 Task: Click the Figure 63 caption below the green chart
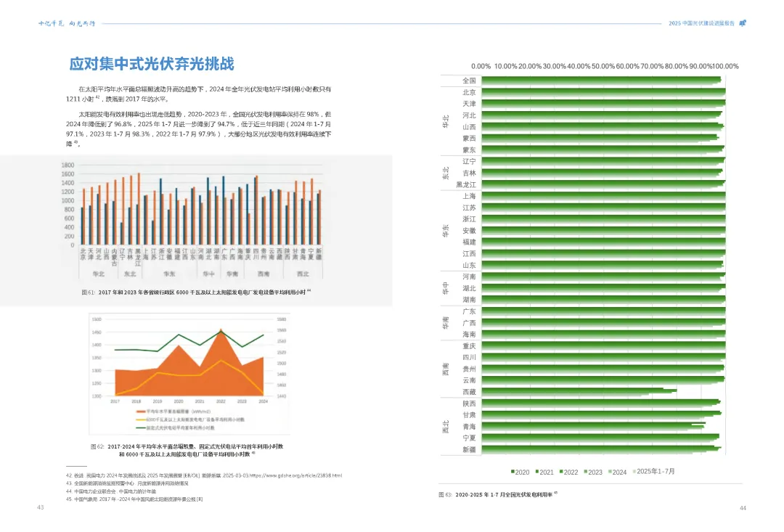[498, 494]
